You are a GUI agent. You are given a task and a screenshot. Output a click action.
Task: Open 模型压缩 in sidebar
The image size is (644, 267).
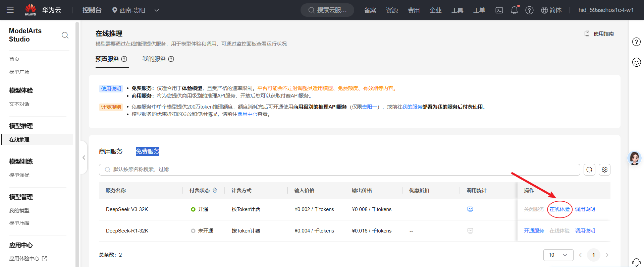(19, 223)
